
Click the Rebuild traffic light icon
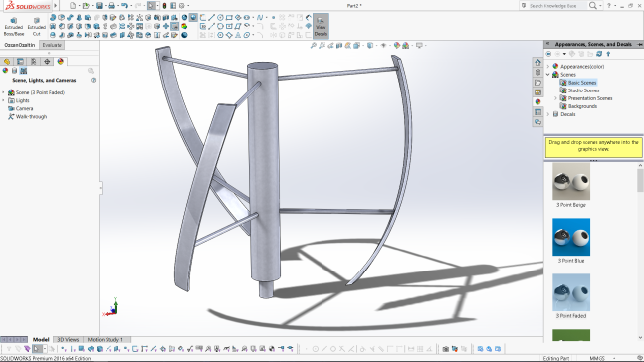[164, 6]
